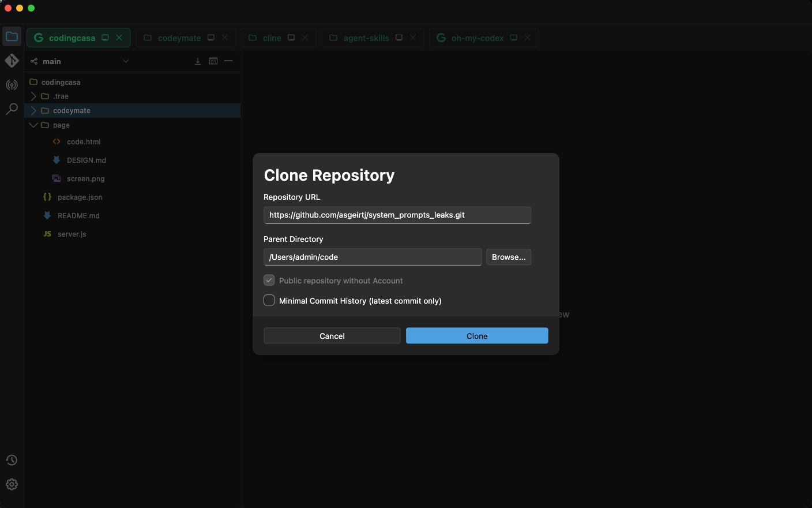
Task: Select the README.md file name
Action: [78, 216]
